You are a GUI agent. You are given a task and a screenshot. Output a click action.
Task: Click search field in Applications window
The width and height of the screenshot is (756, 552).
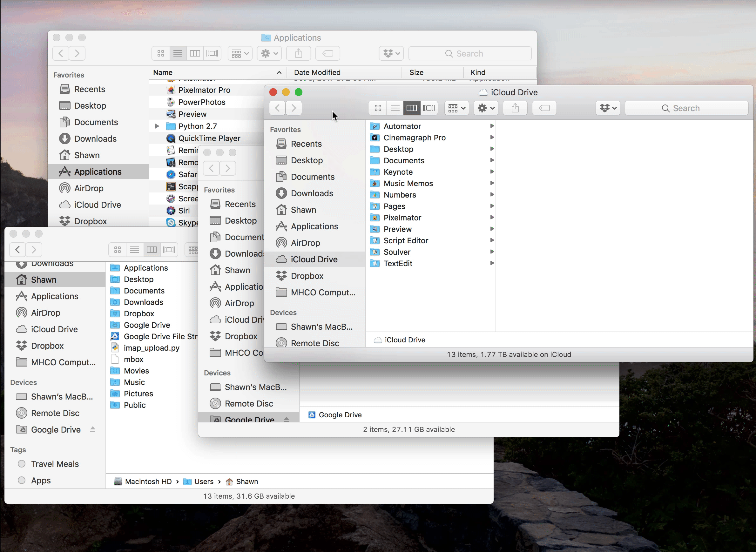470,53
